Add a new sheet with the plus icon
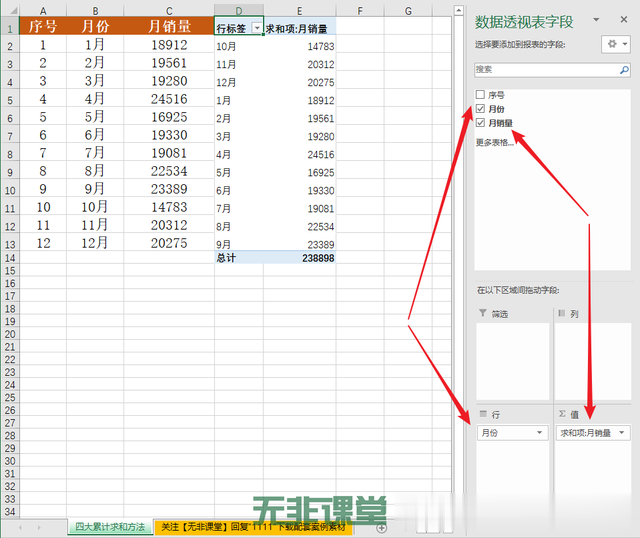 click(382, 528)
